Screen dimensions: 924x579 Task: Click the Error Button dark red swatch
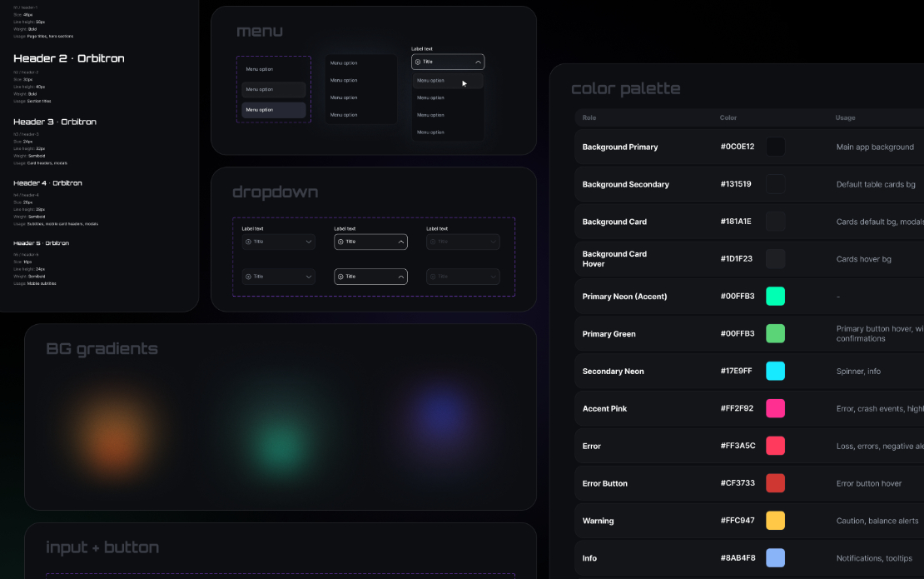pyautogui.click(x=775, y=483)
